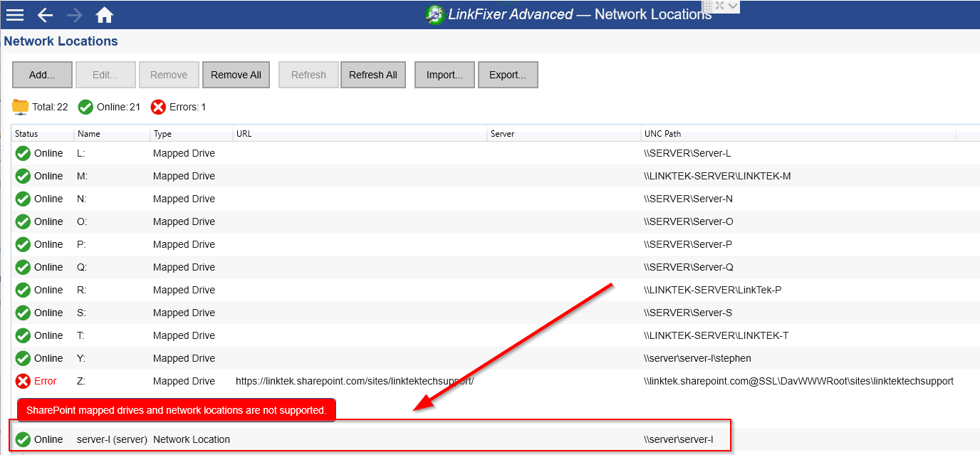
Task: Click the green status icon for drive R:
Action: [24, 290]
